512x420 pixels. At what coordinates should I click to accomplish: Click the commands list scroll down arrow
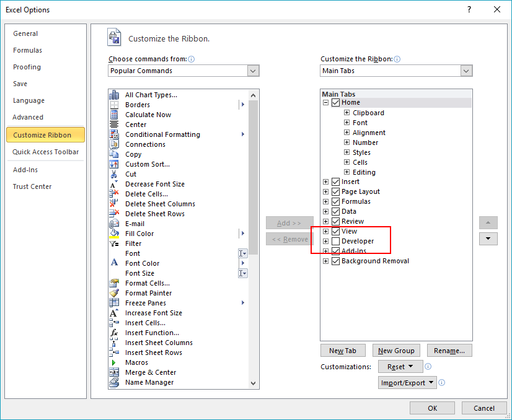pyautogui.click(x=253, y=383)
